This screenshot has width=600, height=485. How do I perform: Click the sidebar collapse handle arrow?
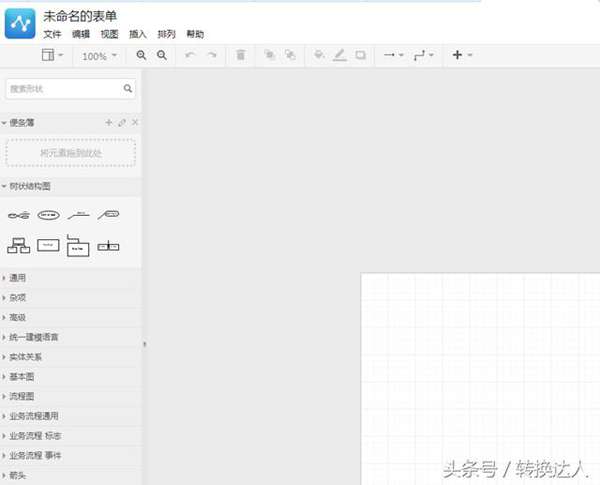coord(144,344)
